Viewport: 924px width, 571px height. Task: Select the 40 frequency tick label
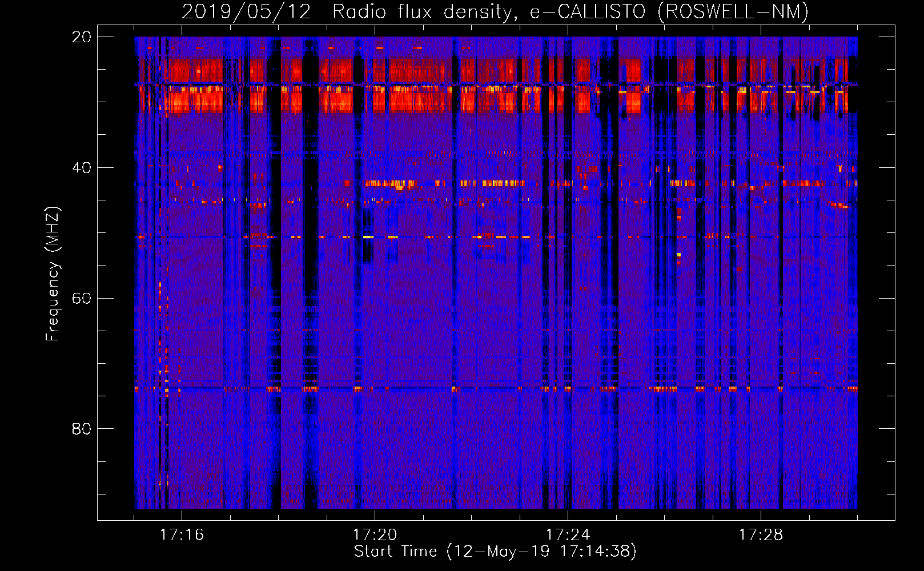pos(82,168)
